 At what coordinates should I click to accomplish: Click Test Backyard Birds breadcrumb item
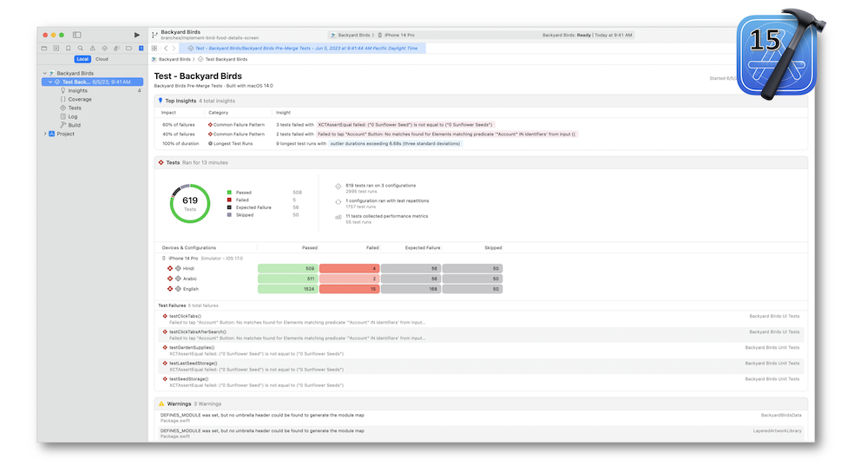[223, 59]
